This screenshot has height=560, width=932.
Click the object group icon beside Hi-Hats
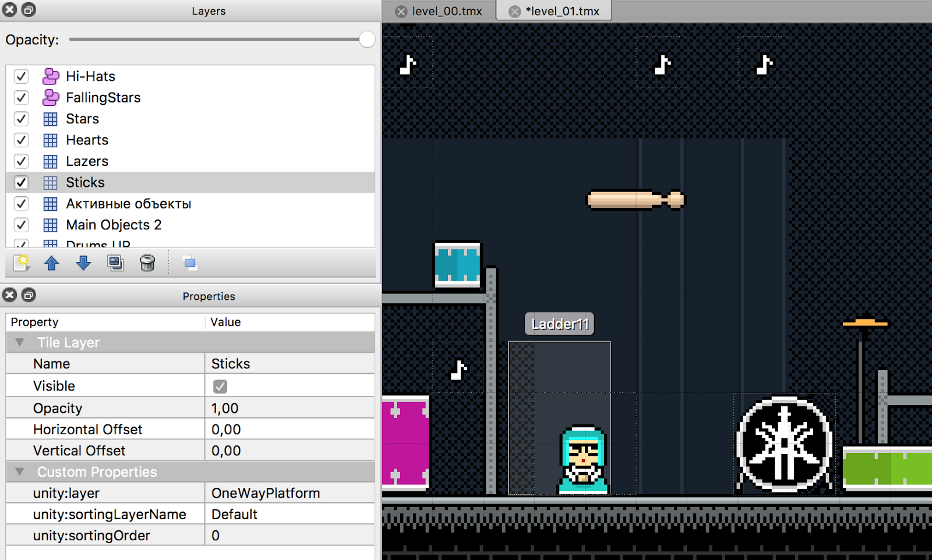50,76
